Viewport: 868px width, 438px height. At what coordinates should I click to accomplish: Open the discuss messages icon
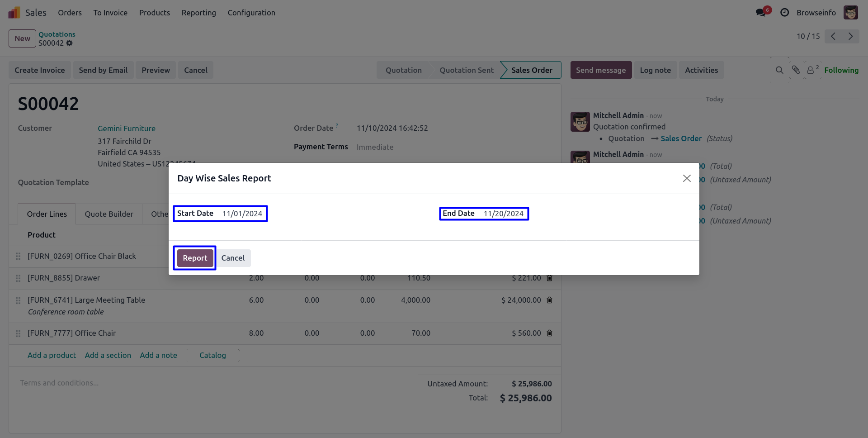pos(761,13)
